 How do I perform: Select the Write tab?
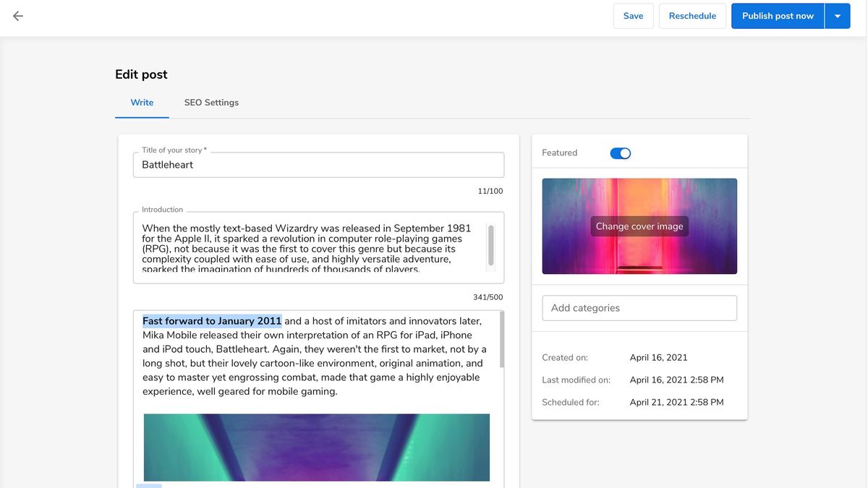tap(142, 102)
